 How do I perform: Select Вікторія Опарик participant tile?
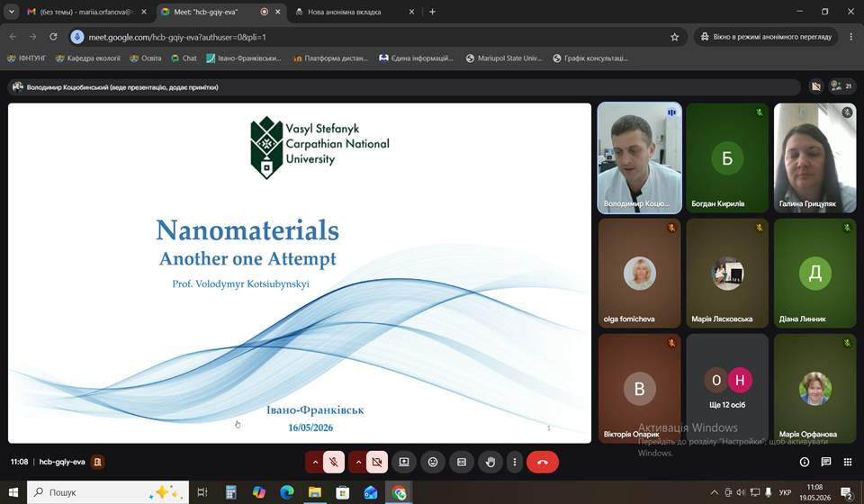[640, 388]
